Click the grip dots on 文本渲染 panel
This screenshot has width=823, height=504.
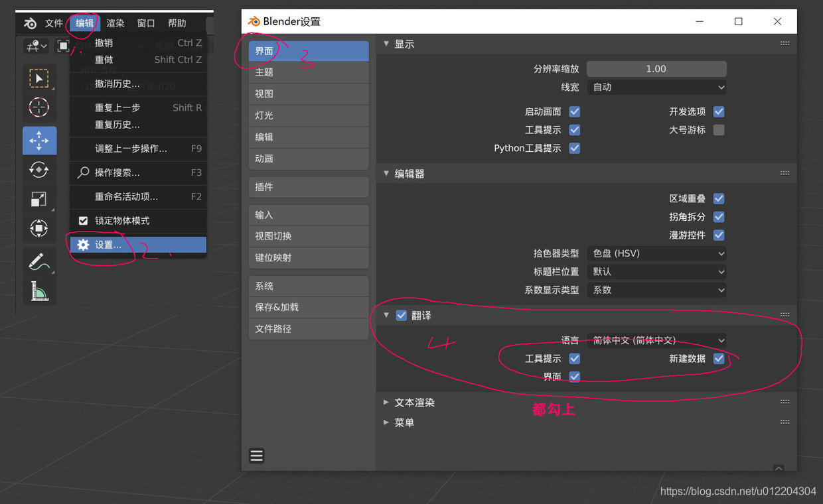[785, 403]
